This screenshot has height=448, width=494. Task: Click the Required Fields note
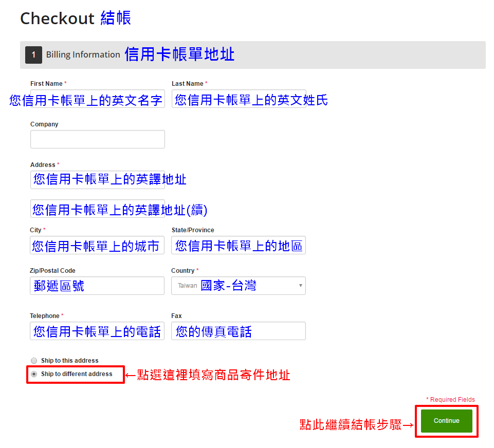[450, 400]
